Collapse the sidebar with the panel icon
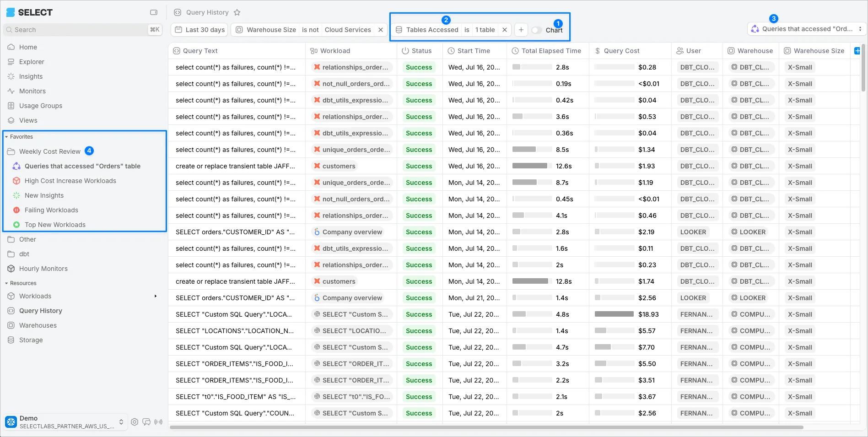868x437 pixels. pos(154,12)
